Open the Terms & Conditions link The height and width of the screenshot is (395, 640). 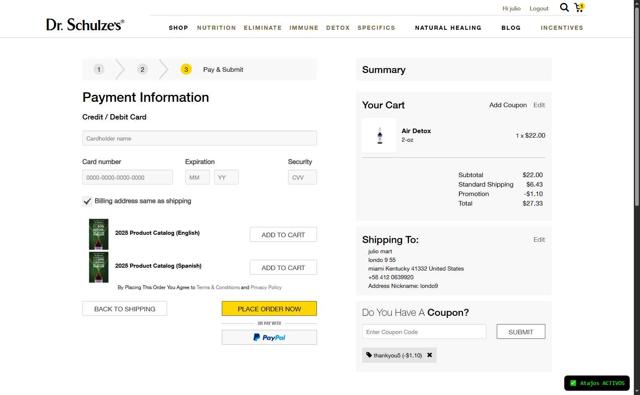click(218, 287)
